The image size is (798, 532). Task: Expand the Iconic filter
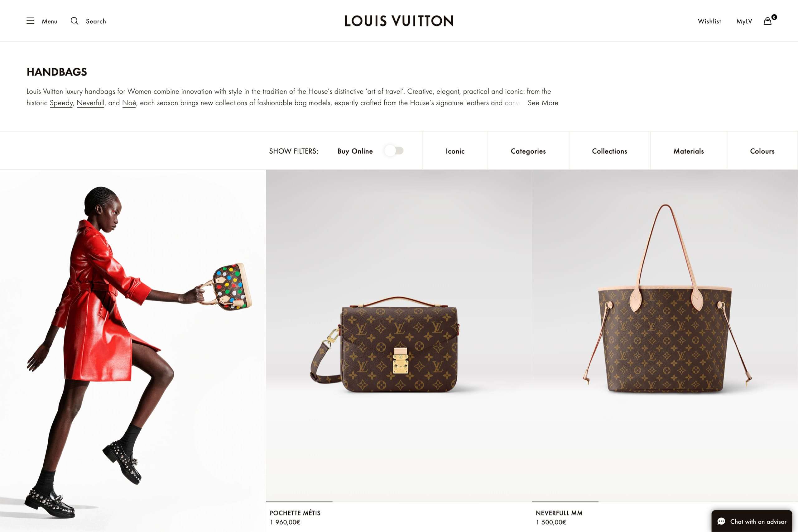pos(455,151)
